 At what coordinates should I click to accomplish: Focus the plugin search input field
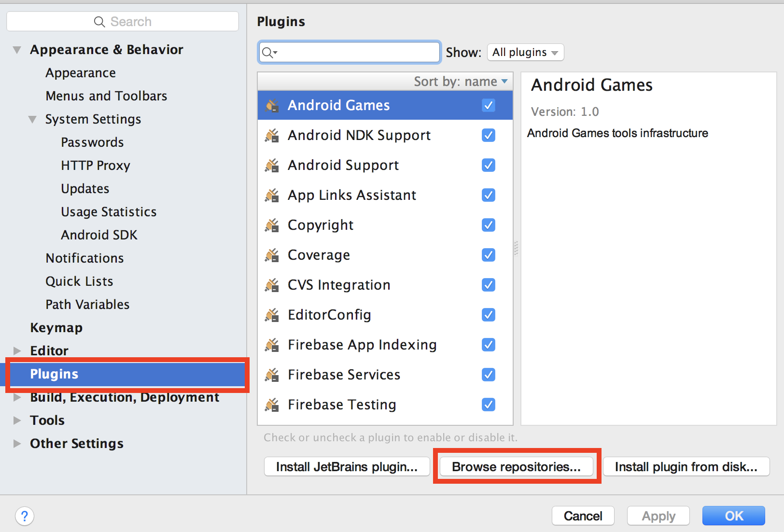coord(350,52)
